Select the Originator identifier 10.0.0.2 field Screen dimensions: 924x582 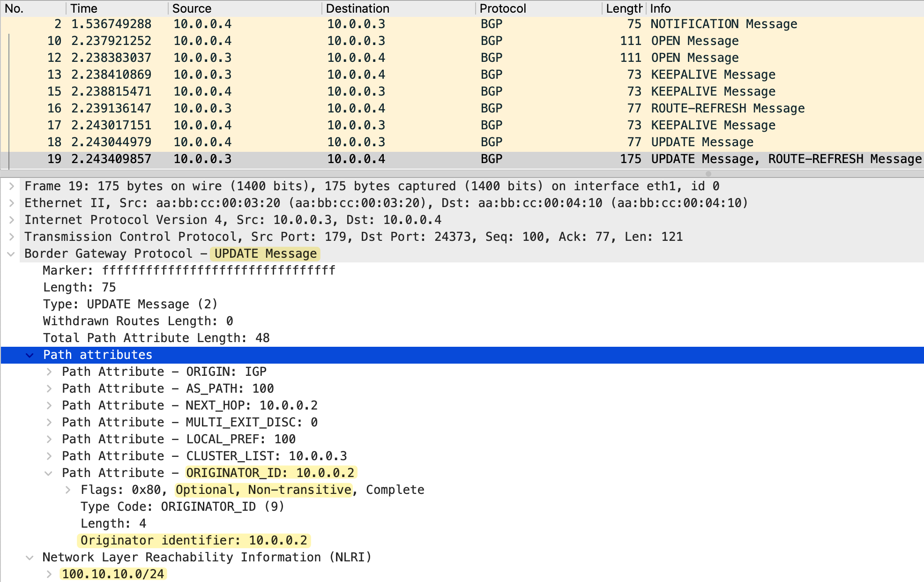click(194, 540)
